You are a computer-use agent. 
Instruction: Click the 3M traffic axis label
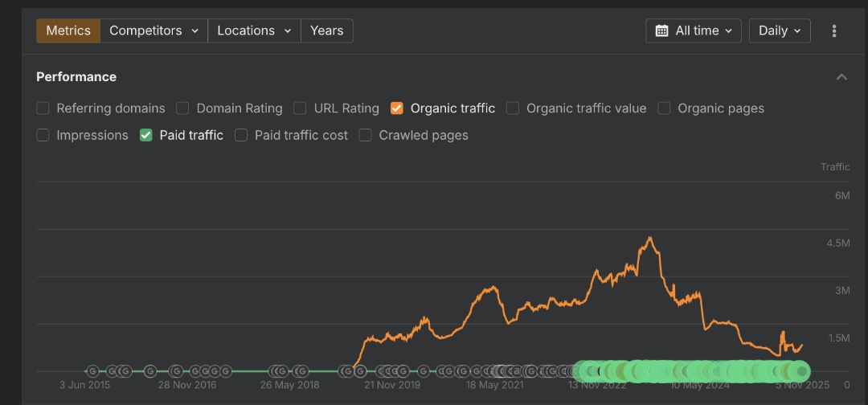842,290
